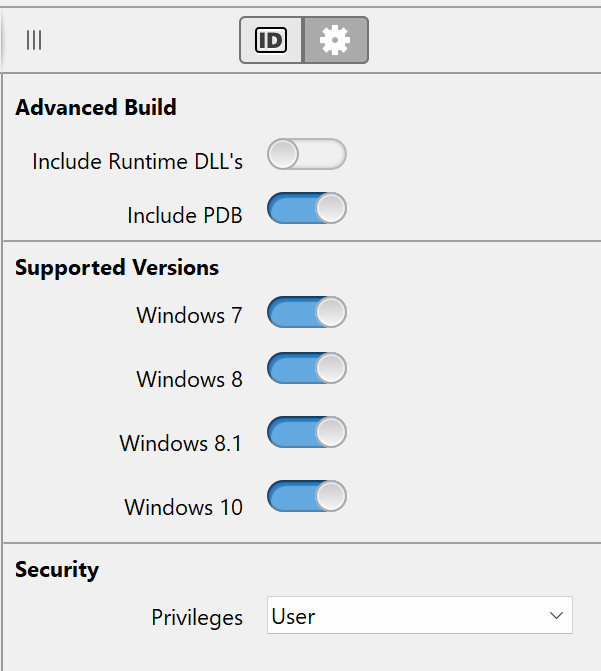Click the Windows 8.1 label text
The height and width of the screenshot is (671, 601).
pyautogui.click(x=181, y=443)
